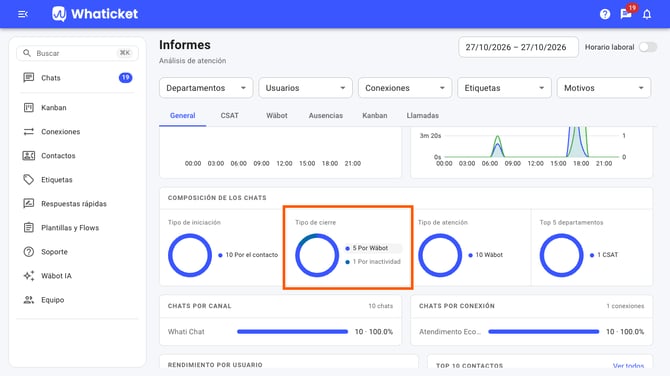Click the Soporte help icon
The width and height of the screenshot is (670, 376).
pyautogui.click(x=29, y=252)
